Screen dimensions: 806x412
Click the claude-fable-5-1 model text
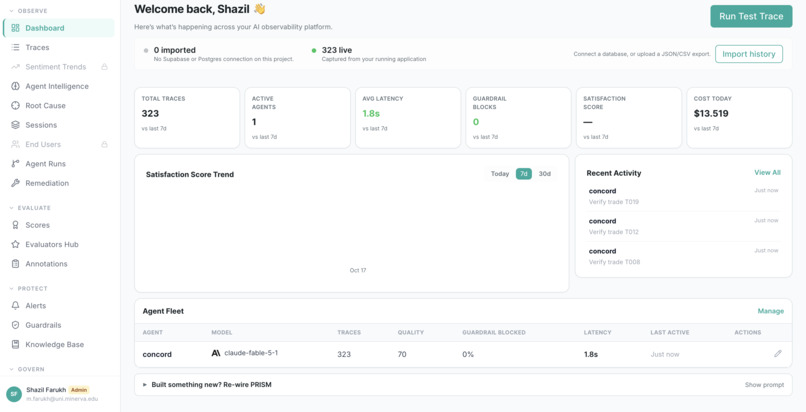coord(251,353)
